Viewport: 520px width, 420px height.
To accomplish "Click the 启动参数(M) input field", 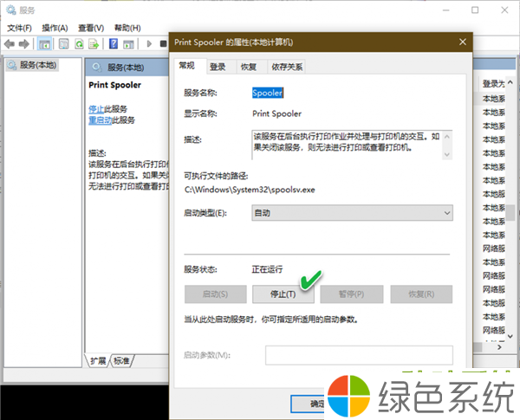I will pyautogui.click(x=359, y=355).
